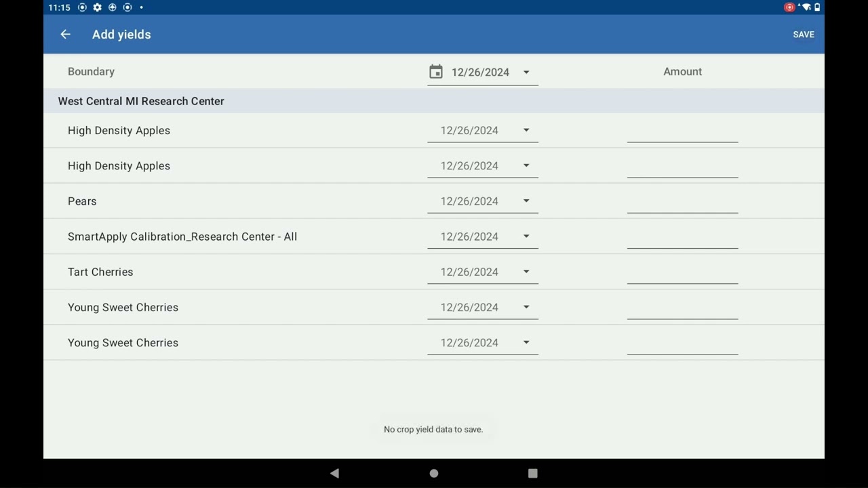The height and width of the screenshot is (488, 868).
Task: Click the Add yields page title
Action: [121, 35]
